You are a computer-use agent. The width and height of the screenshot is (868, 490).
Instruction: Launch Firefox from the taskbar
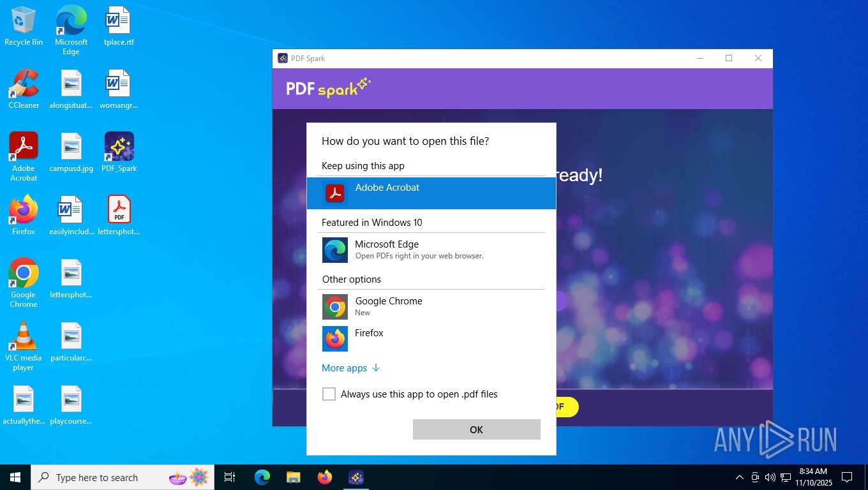pyautogui.click(x=325, y=477)
